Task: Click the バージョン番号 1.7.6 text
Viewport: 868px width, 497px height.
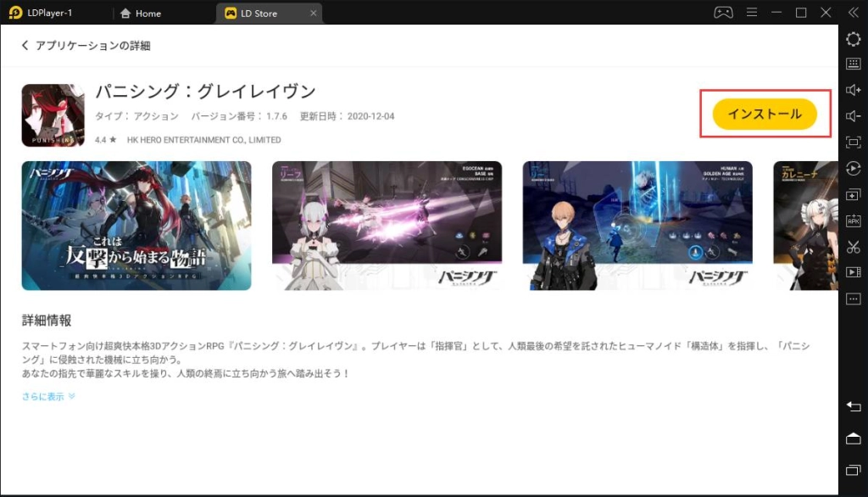Action: [239, 116]
